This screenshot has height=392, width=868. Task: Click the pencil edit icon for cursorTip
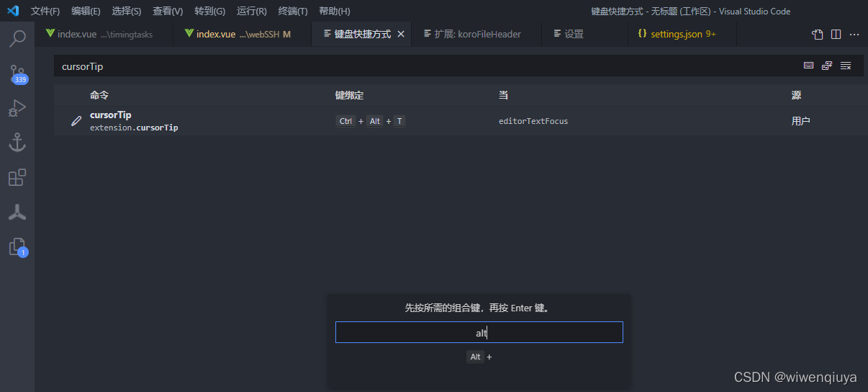tap(76, 121)
